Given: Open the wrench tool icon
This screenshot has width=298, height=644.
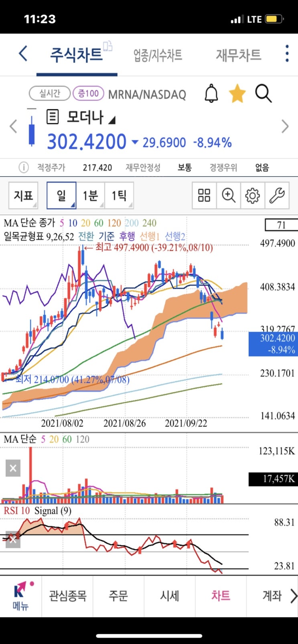Looking at the screenshot, I should (277, 195).
